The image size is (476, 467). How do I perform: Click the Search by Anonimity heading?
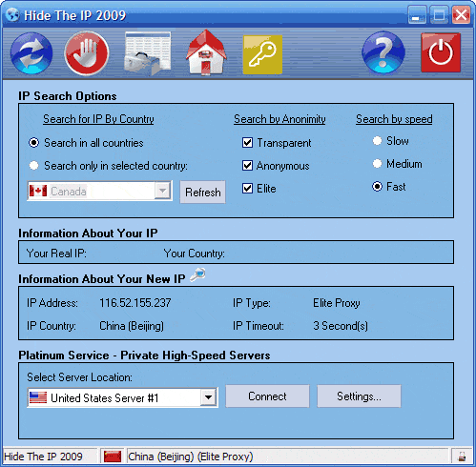[x=279, y=119]
